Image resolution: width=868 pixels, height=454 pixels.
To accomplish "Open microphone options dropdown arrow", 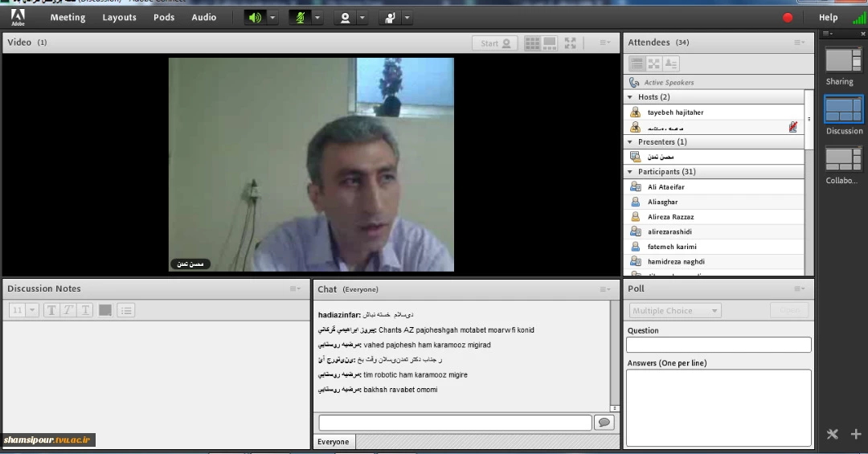I will (x=317, y=18).
